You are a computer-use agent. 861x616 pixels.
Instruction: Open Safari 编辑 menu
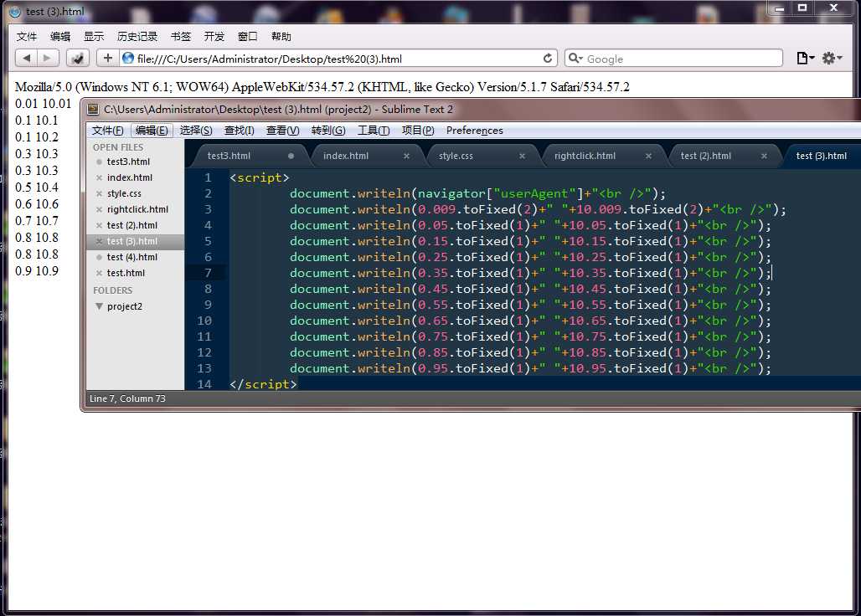(59, 36)
